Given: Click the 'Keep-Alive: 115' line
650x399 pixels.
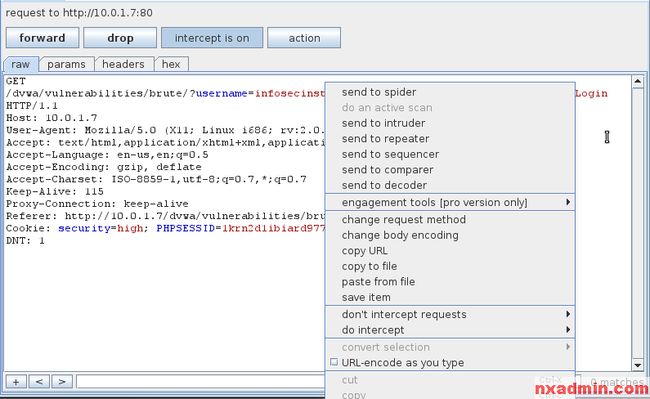Looking at the screenshot, I should (54, 191).
